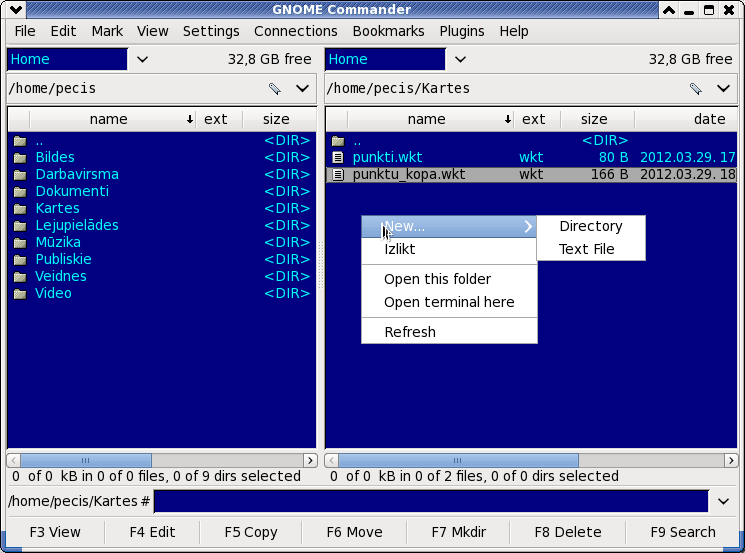Open the Help menu
Screen dimensions: 745x553
[514, 31]
